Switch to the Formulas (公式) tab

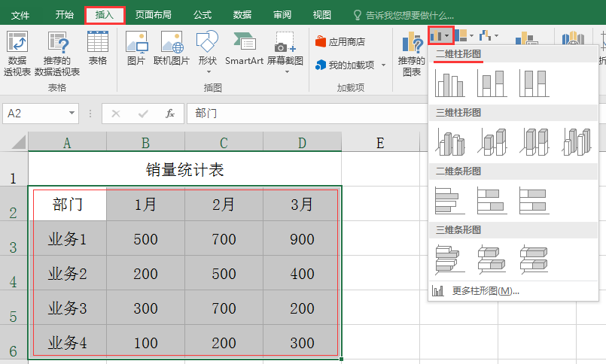[x=203, y=15]
